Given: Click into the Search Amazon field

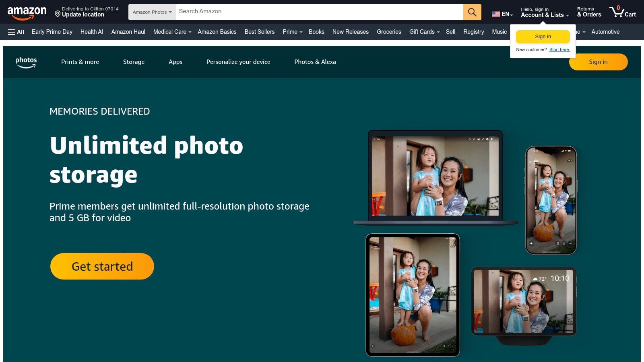Looking at the screenshot, I should click(319, 12).
